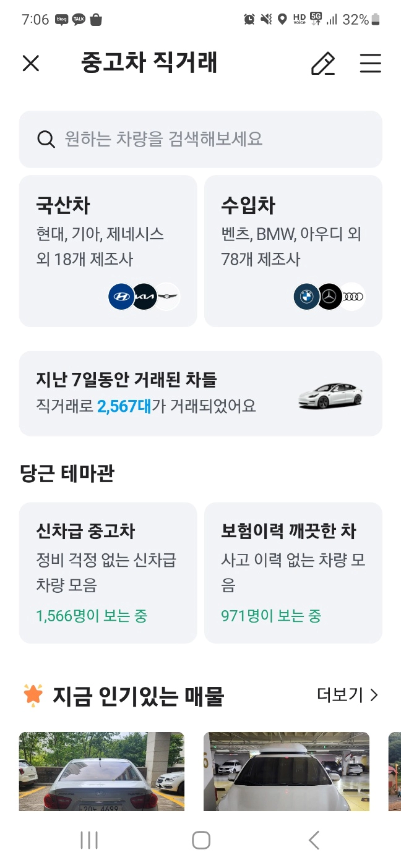Open the KakaoTalk icon in status bar
Viewport: 401px width, 868px height.
click(x=79, y=19)
